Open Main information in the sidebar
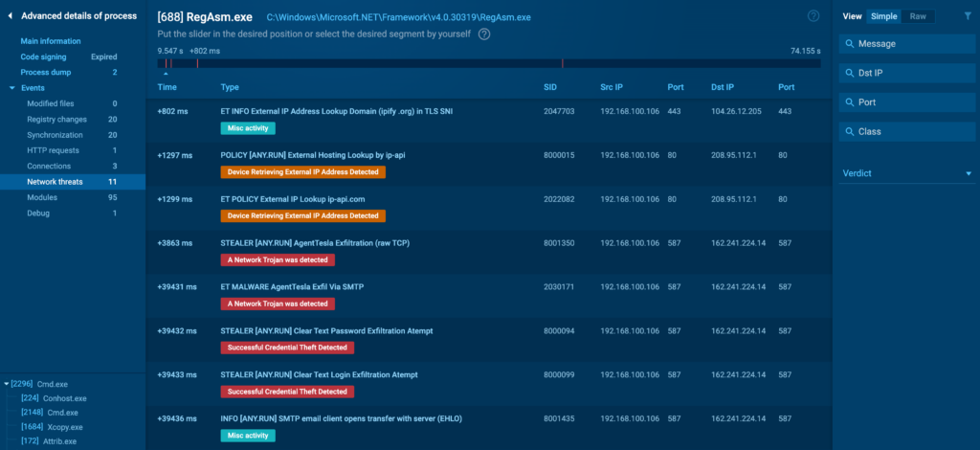This screenshot has height=450, width=980. (51, 41)
